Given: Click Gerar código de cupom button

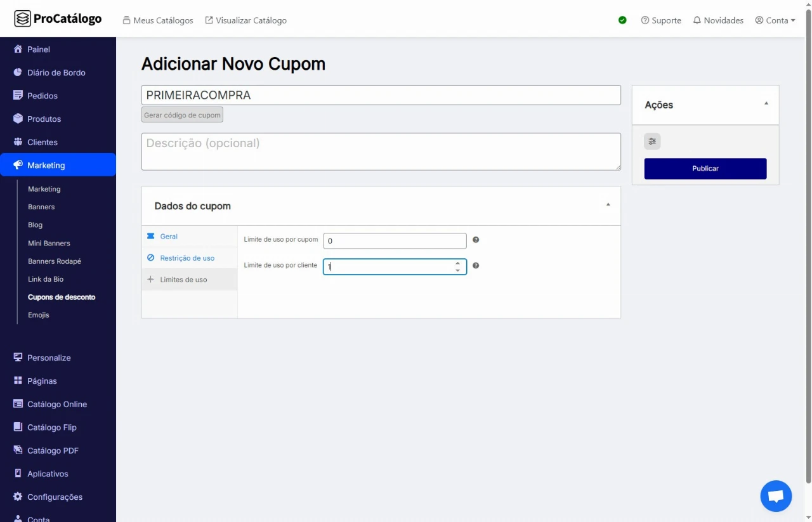Looking at the screenshot, I should pos(182,115).
